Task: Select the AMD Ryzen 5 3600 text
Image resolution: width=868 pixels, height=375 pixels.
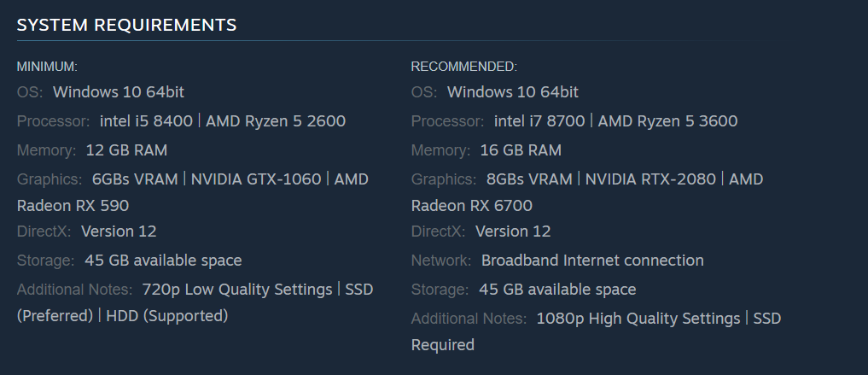Action: tap(667, 120)
